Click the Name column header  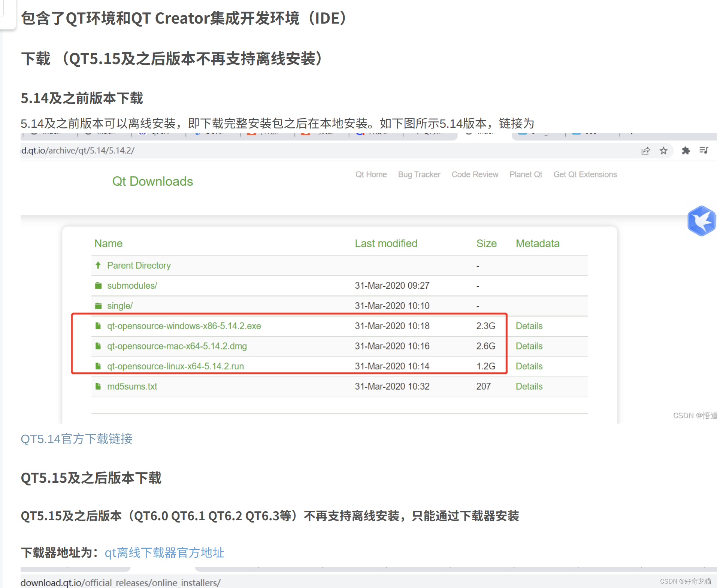(108, 243)
